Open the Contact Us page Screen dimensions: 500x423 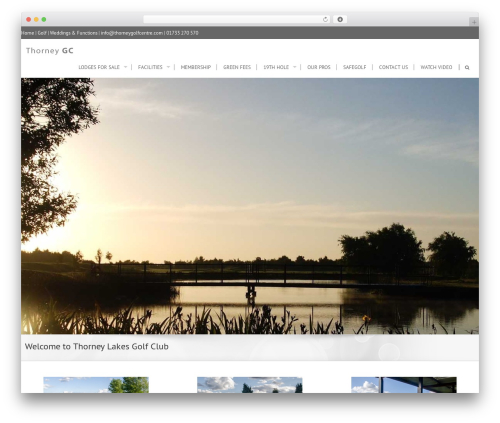(x=393, y=67)
